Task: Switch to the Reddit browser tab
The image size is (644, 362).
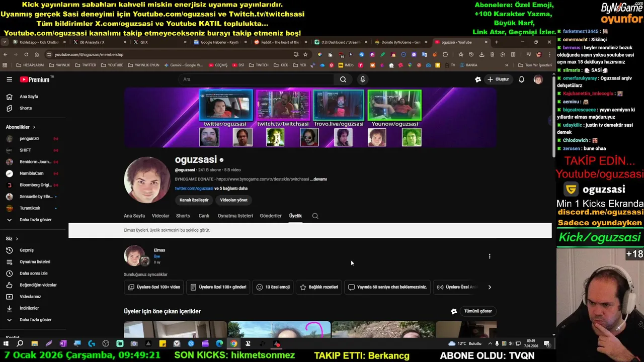Action: (280, 42)
